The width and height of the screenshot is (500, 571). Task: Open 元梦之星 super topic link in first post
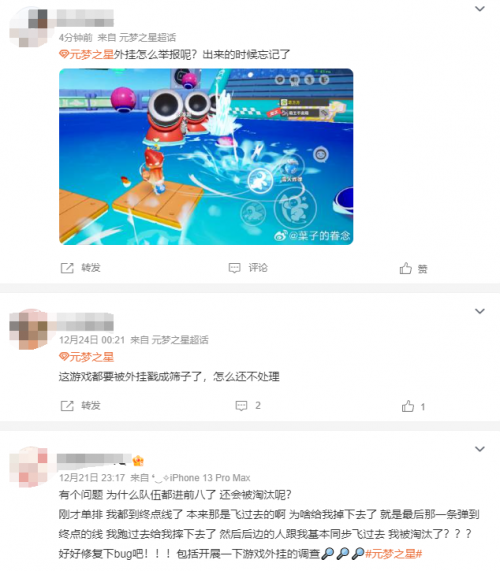(x=86, y=55)
